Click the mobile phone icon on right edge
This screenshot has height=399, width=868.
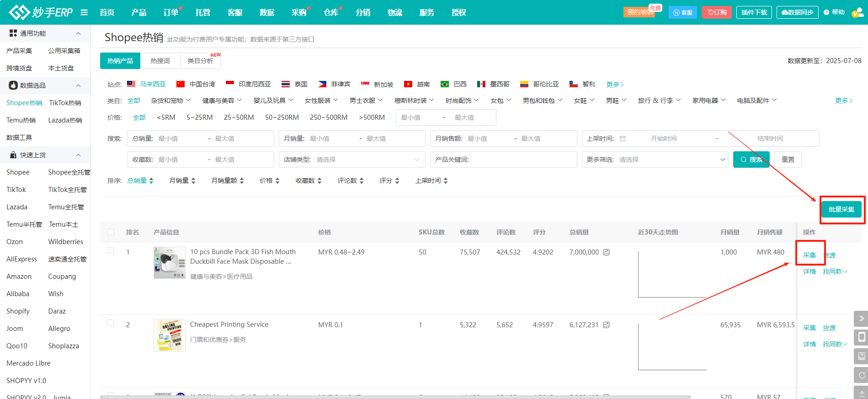(x=861, y=337)
